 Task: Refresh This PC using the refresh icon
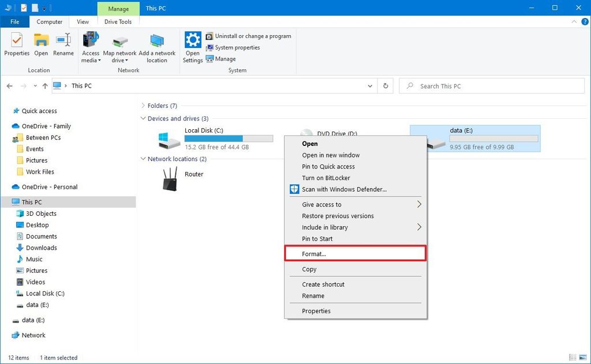386,85
